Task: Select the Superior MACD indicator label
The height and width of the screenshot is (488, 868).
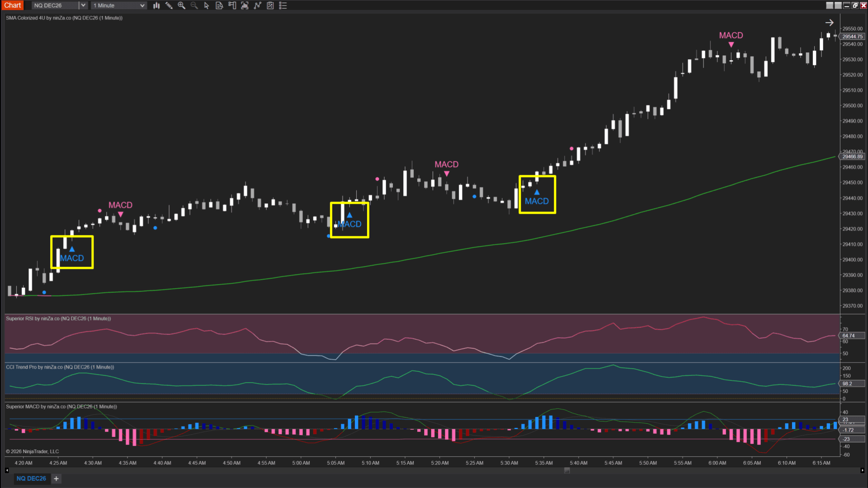Action: pyautogui.click(x=61, y=407)
